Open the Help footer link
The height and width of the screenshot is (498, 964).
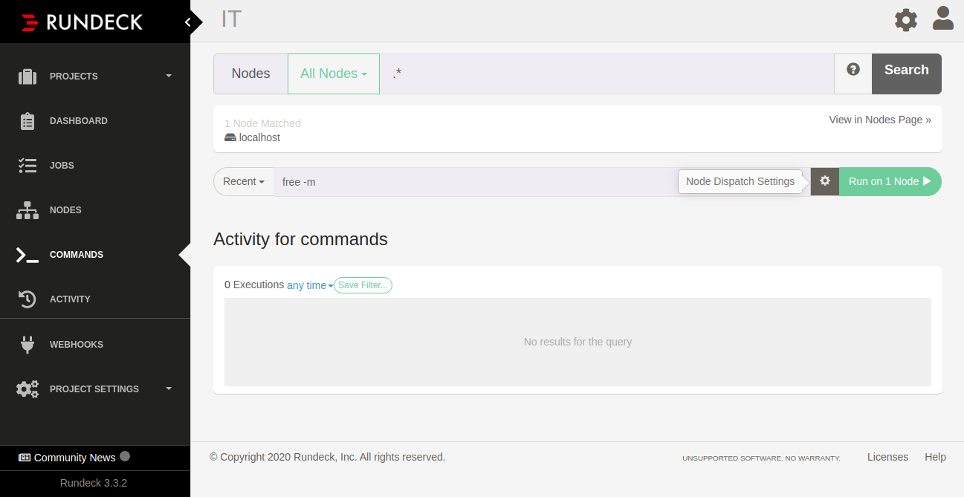tap(935, 457)
